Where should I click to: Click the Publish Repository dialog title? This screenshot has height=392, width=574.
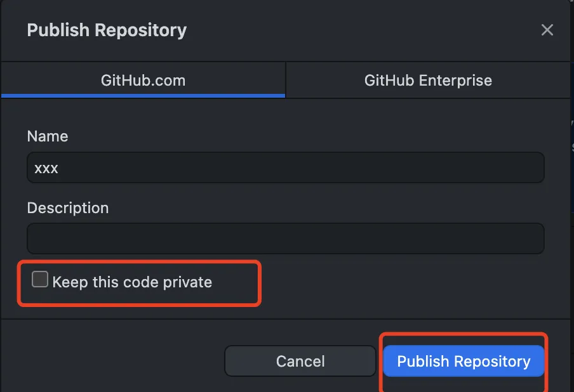click(107, 30)
